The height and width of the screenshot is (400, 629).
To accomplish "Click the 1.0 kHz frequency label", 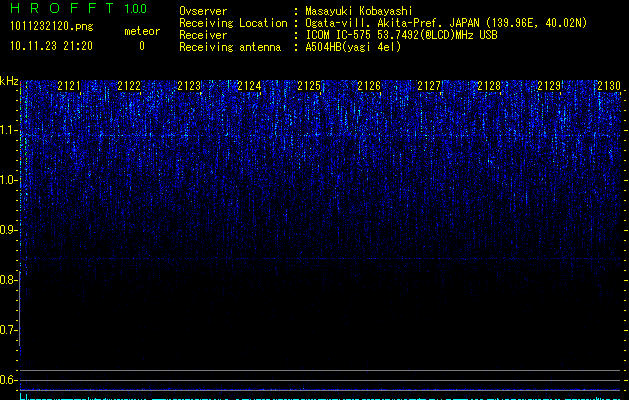I will point(8,180).
